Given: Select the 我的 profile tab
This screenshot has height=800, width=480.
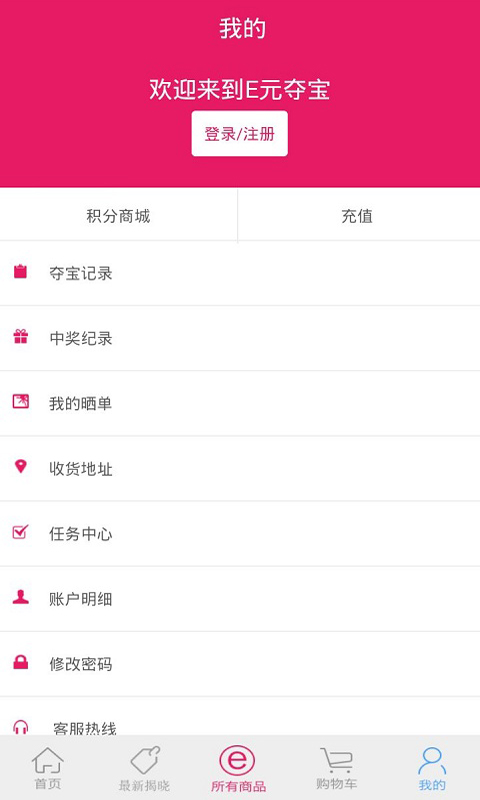Looking at the screenshot, I should [432, 768].
